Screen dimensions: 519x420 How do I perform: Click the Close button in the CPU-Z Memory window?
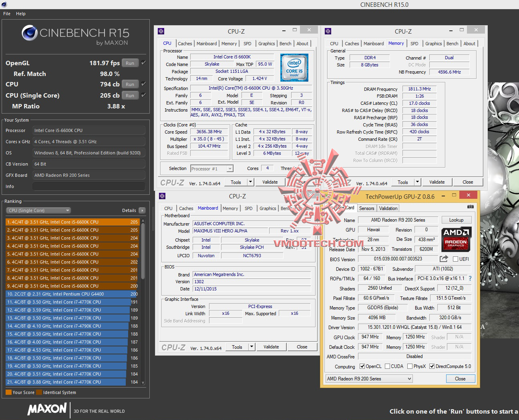pyautogui.click(x=468, y=182)
